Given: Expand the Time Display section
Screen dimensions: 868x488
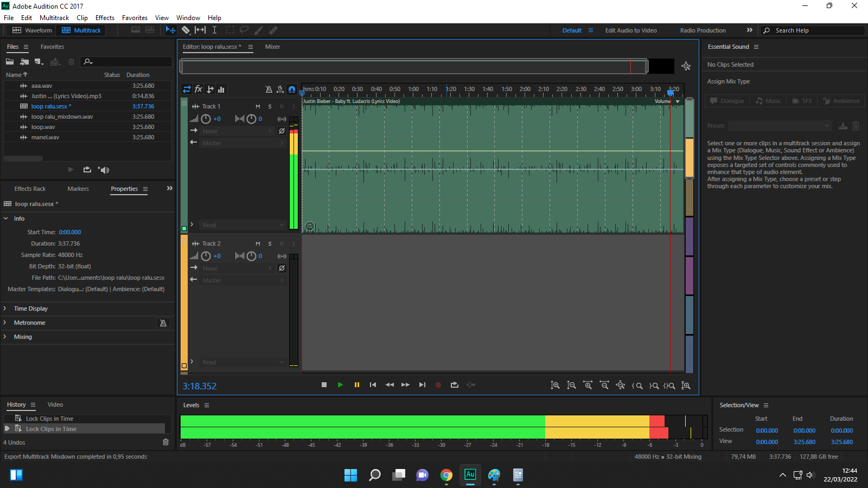Looking at the screenshot, I should [30, 309].
